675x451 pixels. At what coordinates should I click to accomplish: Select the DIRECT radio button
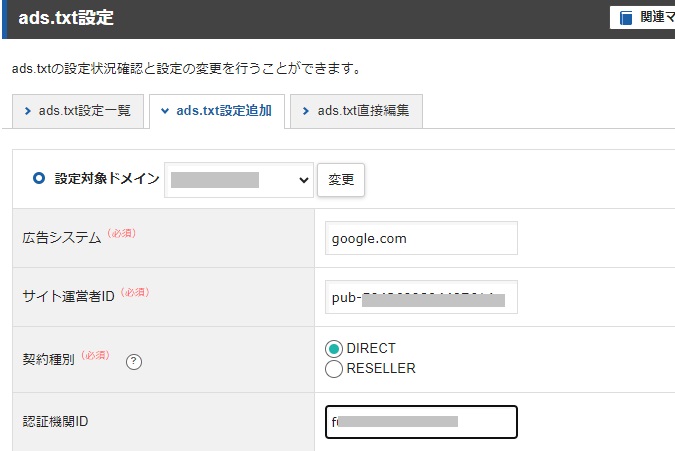(334, 349)
